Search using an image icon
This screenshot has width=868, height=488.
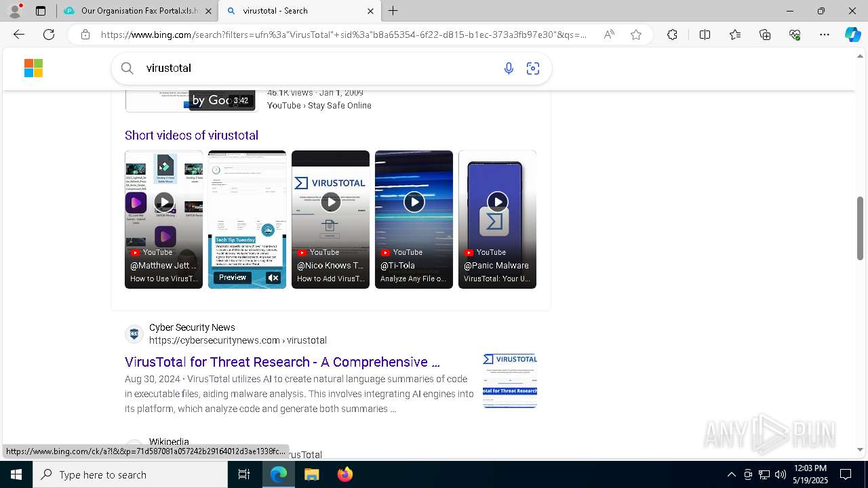[x=533, y=68]
